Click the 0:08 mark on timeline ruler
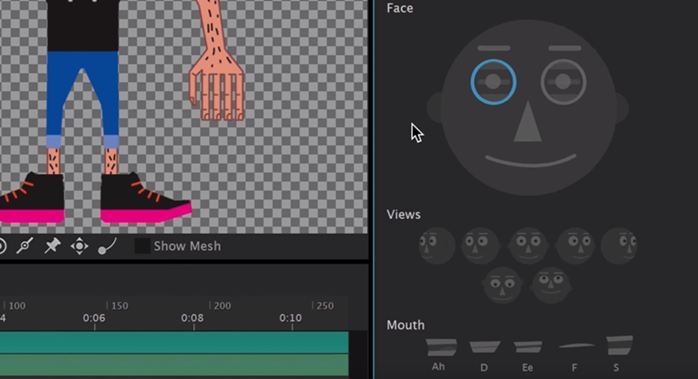The width and height of the screenshot is (698, 379). 192,318
